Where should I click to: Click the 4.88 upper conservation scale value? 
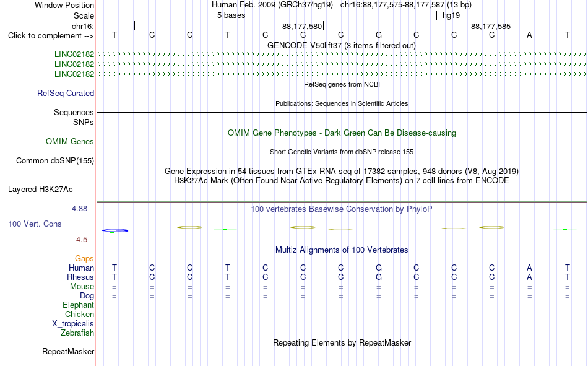pyautogui.click(x=79, y=209)
